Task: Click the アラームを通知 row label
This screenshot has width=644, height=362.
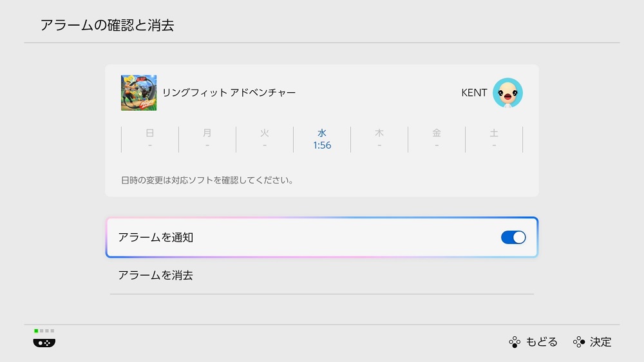Action: pyautogui.click(x=156, y=238)
